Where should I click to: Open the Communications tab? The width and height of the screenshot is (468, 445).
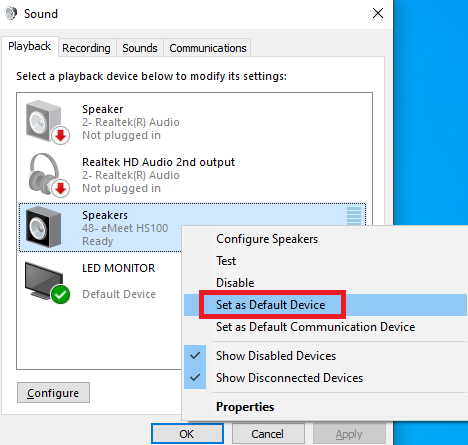tap(208, 48)
